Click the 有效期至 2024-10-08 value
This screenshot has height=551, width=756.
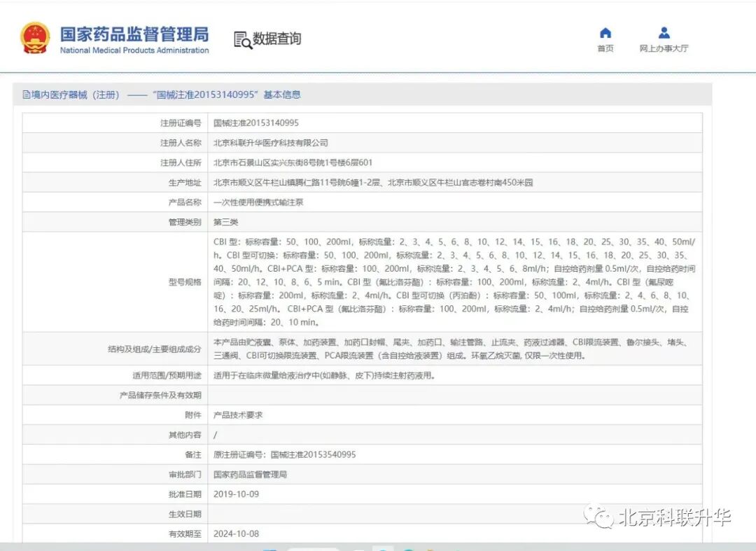[x=238, y=533]
